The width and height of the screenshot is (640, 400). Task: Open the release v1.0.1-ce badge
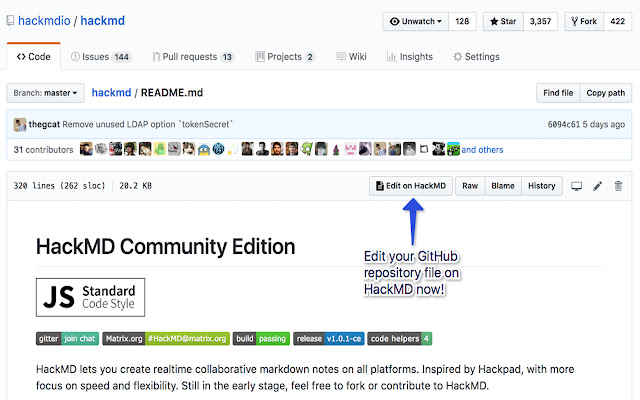point(329,338)
